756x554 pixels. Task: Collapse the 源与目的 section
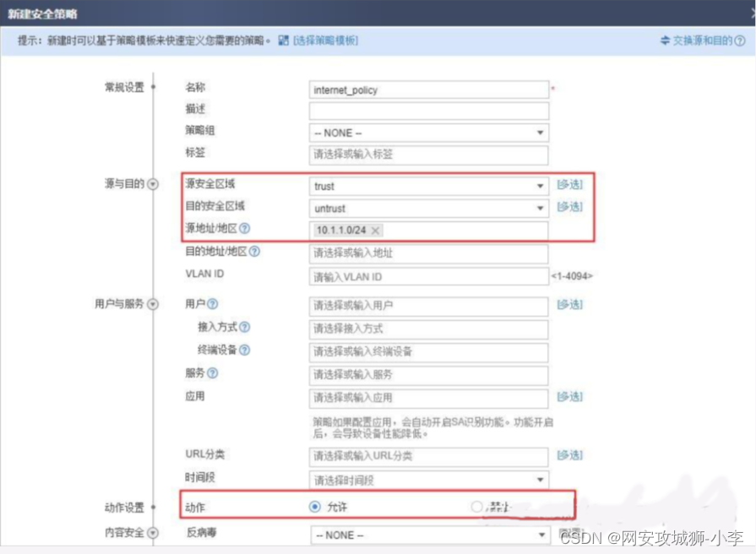point(154,184)
